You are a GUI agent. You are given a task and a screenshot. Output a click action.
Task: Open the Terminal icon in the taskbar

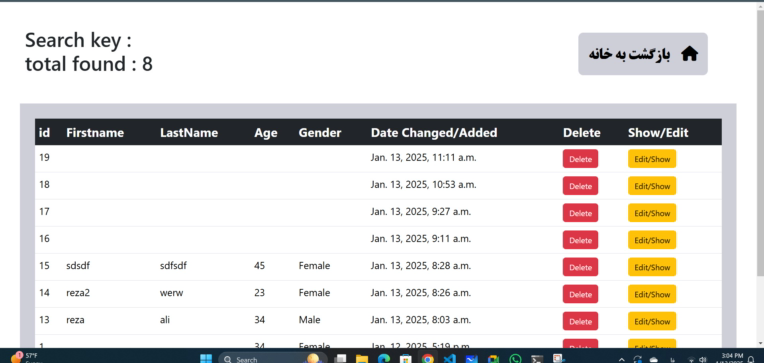click(x=537, y=359)
